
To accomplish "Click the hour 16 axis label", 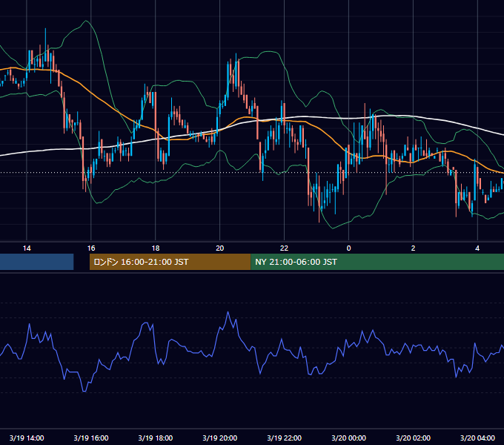I will click(x=91, y=248).
